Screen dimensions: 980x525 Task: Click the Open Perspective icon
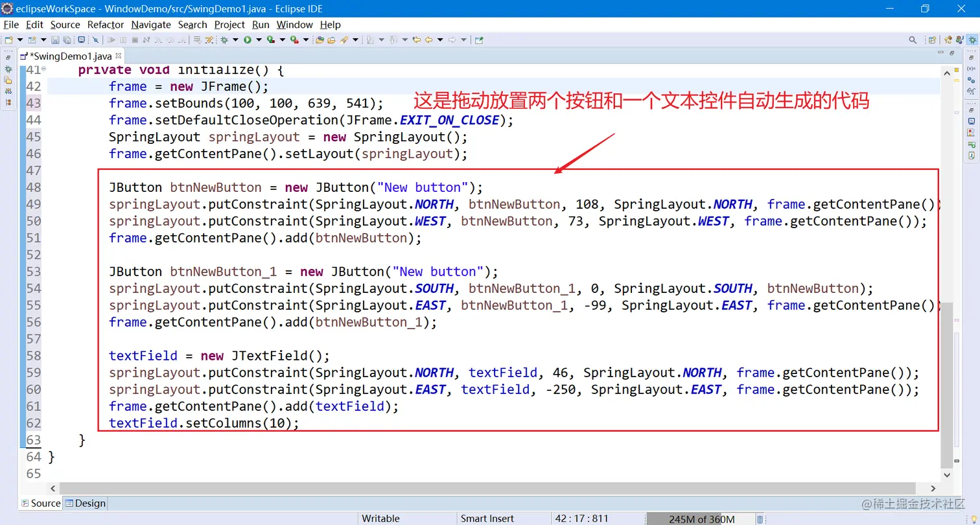click(932, 40)
